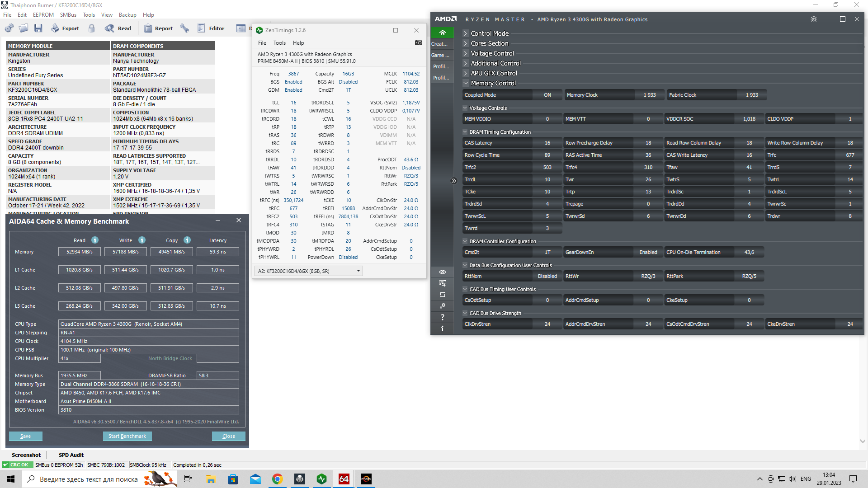Open Google Chrome from the taskbar
The image size is (868, 488).
278,479
